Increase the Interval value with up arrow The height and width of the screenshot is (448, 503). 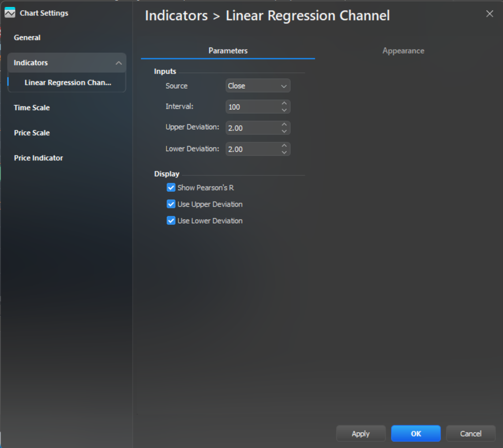pyautogui.click(x=284, y=103)
